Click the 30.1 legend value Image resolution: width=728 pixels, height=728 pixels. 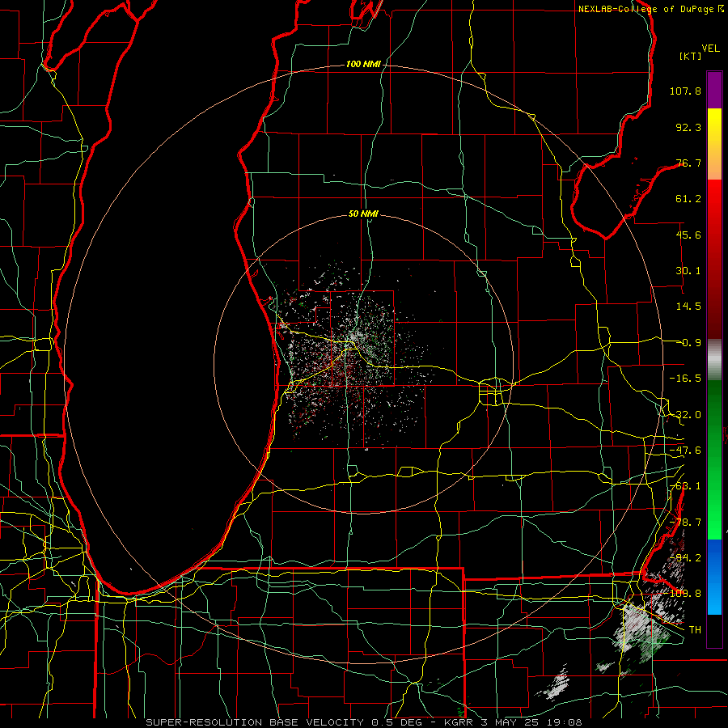688,271
